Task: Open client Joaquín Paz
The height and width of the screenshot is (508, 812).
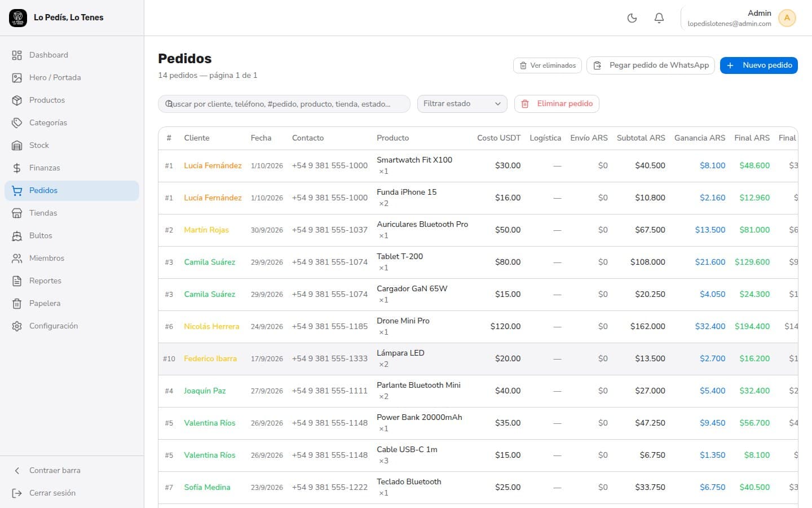Action: pos(205,391)
